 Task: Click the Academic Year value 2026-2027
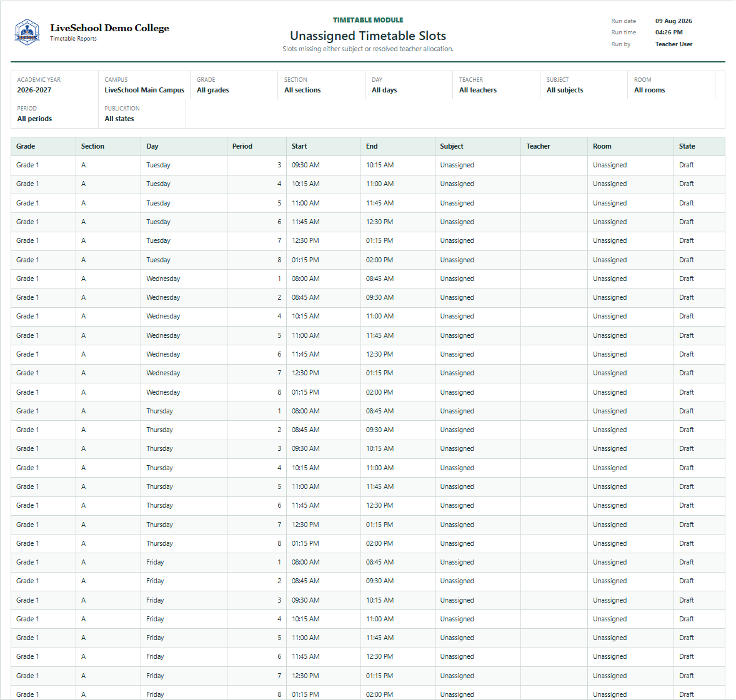click(34, 90)
